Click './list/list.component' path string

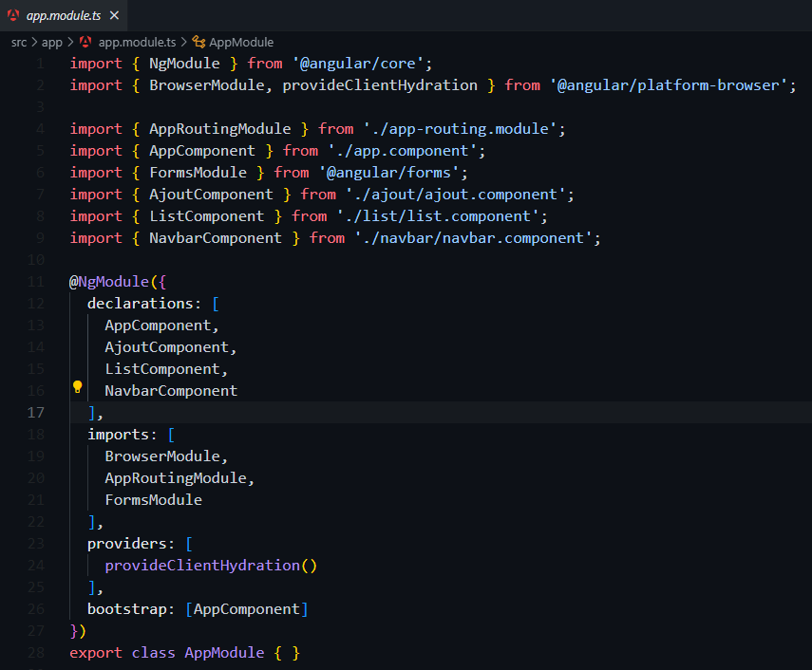click(x=438, y=216)
